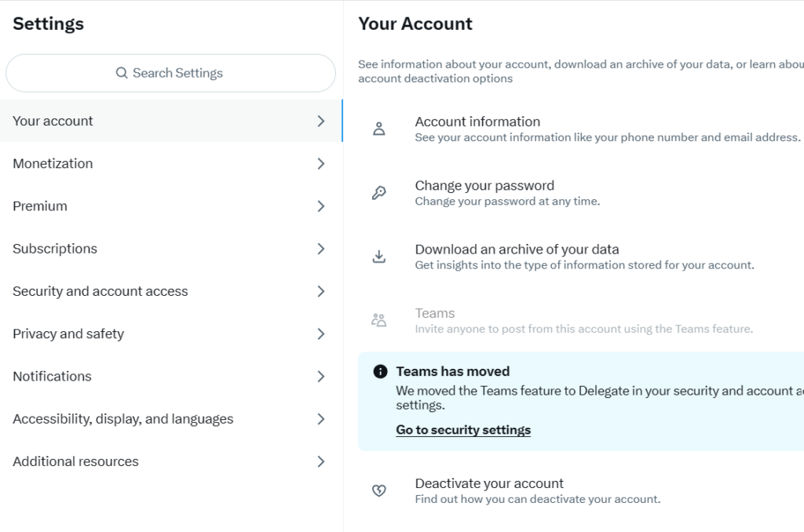Viewport: 804px width, 532px height.
Task: Click the chevron next to Notifications
Action: 320,377
